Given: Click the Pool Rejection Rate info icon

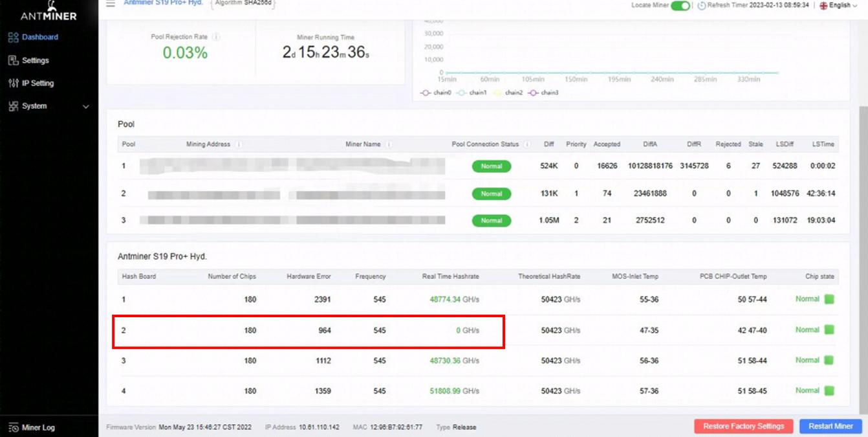Looking at the screenshot, I should [x=215, y=37].
